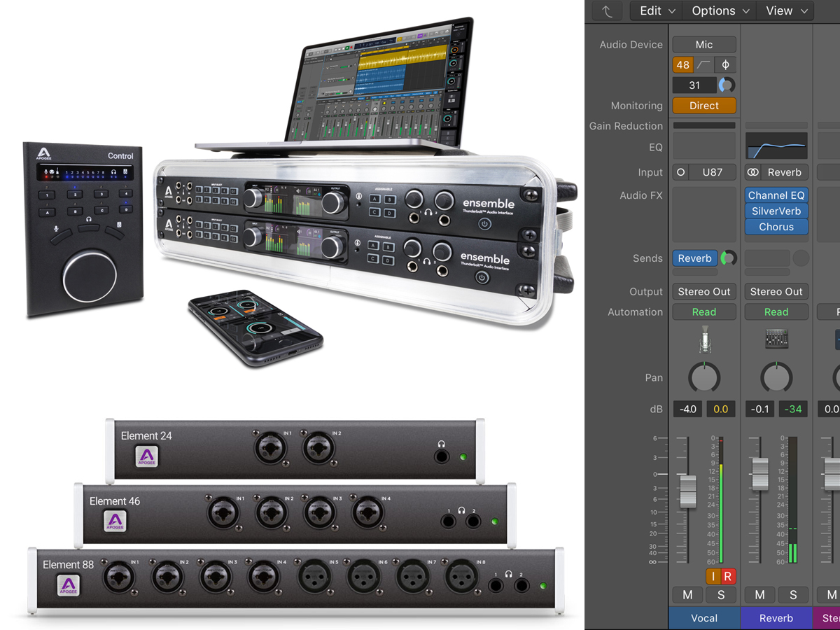This screenshot has width=840, height=630.
Task: Toggle 48V phantom power on Vocal channel
Action: point(682,65)
